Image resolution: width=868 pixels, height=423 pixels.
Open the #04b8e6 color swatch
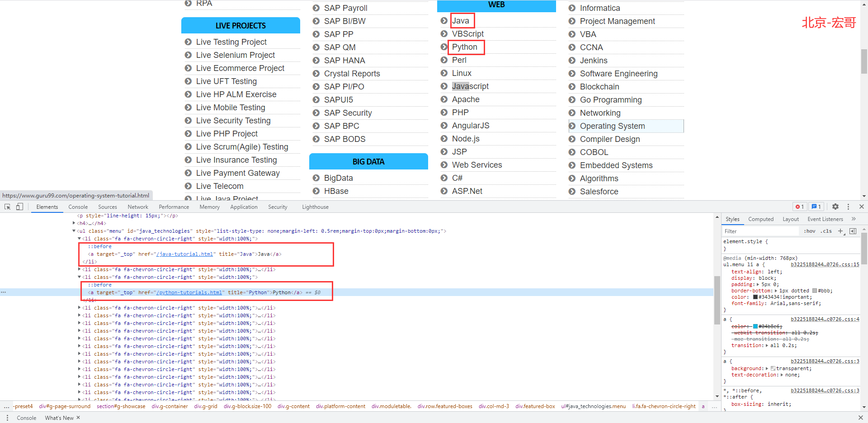755,326
